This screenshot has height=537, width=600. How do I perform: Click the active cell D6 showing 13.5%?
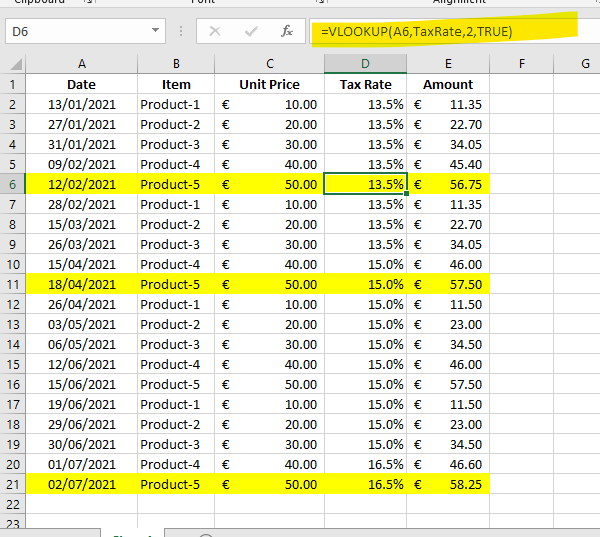(x=365, y=184)
